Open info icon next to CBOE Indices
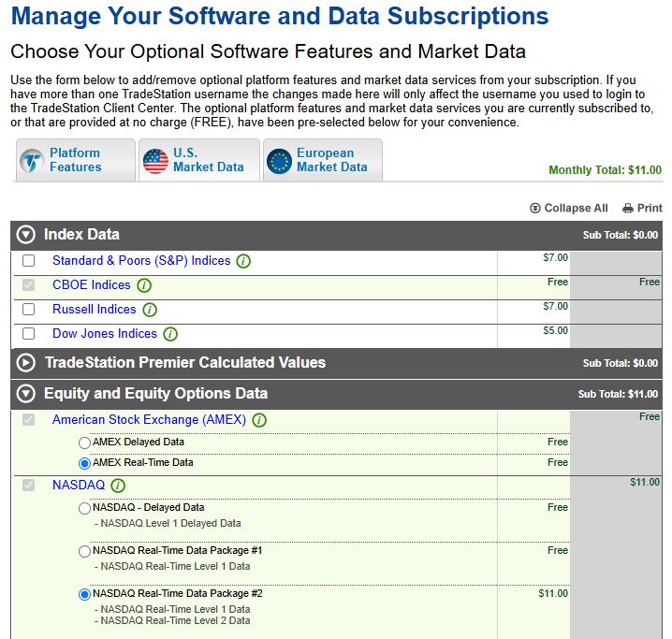 (144, 285)
